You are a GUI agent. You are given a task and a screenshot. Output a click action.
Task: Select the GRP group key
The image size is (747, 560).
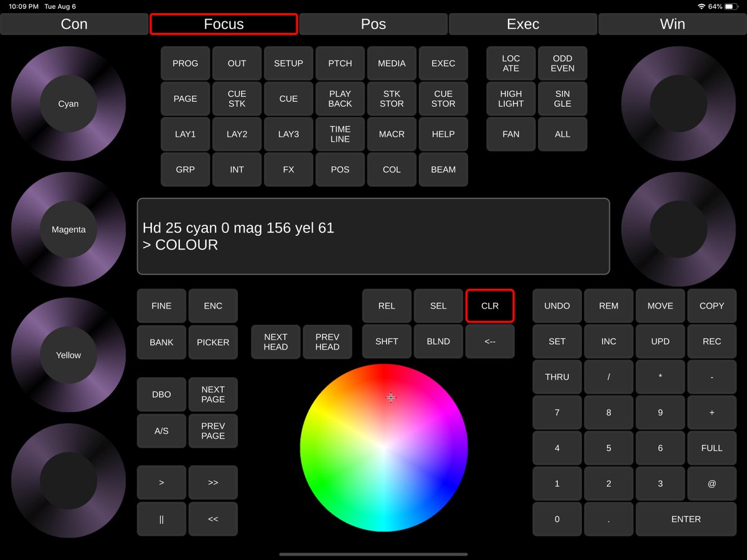coord(186,170)
